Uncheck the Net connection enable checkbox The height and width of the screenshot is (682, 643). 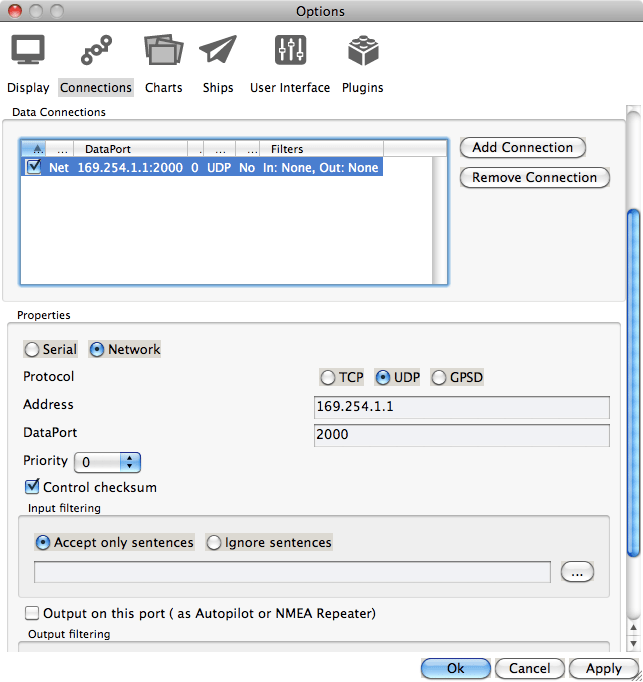click(34, 168)
